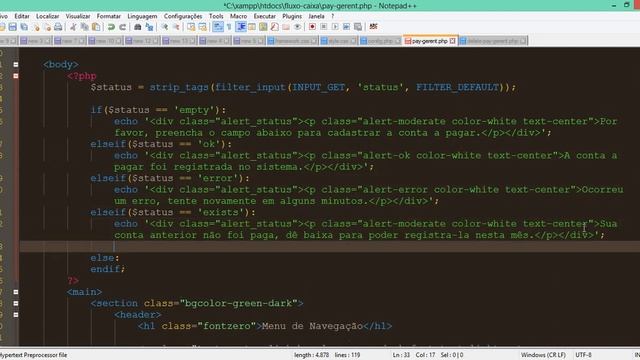Toggle the Indent Guide toolbar button
640x360 pixels.
click(x=241, y=27)
